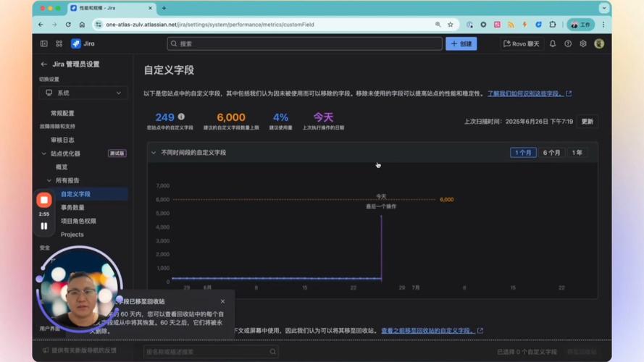The height and width of the screenshot is (362, 644).
Task: Bookmark page with the star icon
Action: pyautogui.click(x=450, y=25)
